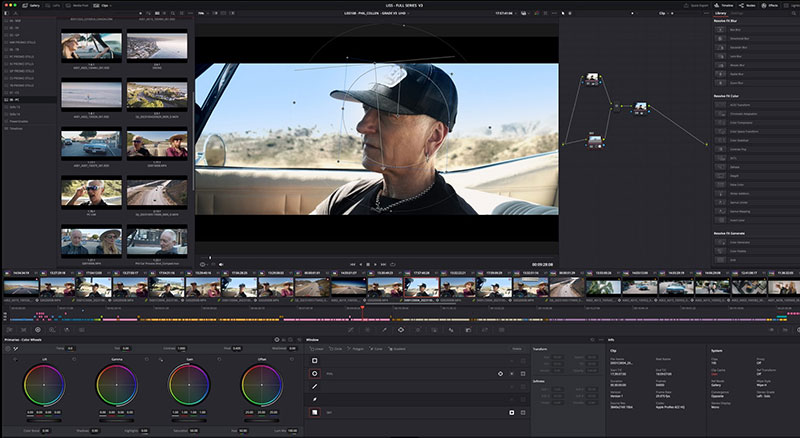This screenshot has height=438, width=800.
Task: Select the gradient window tool
Action: pyautogui.click(x=316, y=411)
